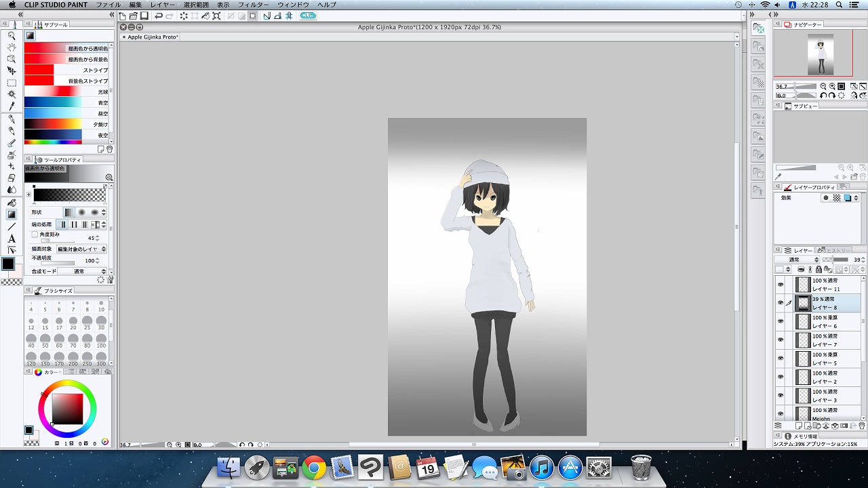Select the Text tool
The width and height of the screenshot is (868, 488).
pyautogui.click(x=12, y=238)
